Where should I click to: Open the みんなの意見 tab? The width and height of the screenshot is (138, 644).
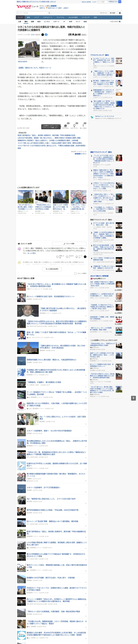pos(73,17)
